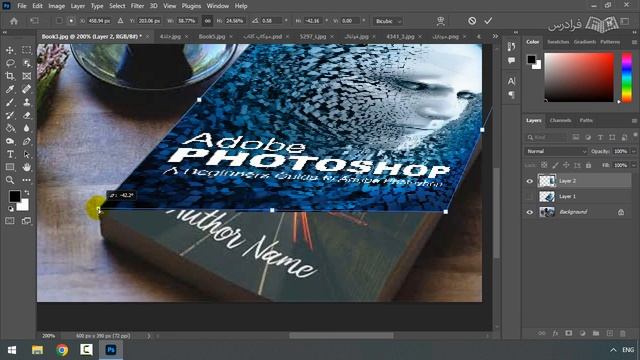The image size is (640, 360).
Task: Select the Crop tool
Action: [10, 76]
